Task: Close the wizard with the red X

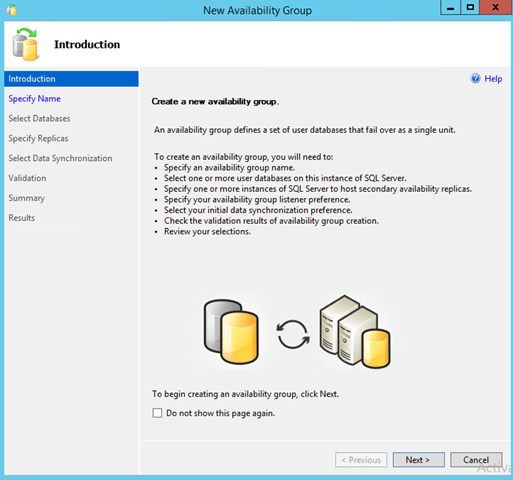Action: coord(495,7)
